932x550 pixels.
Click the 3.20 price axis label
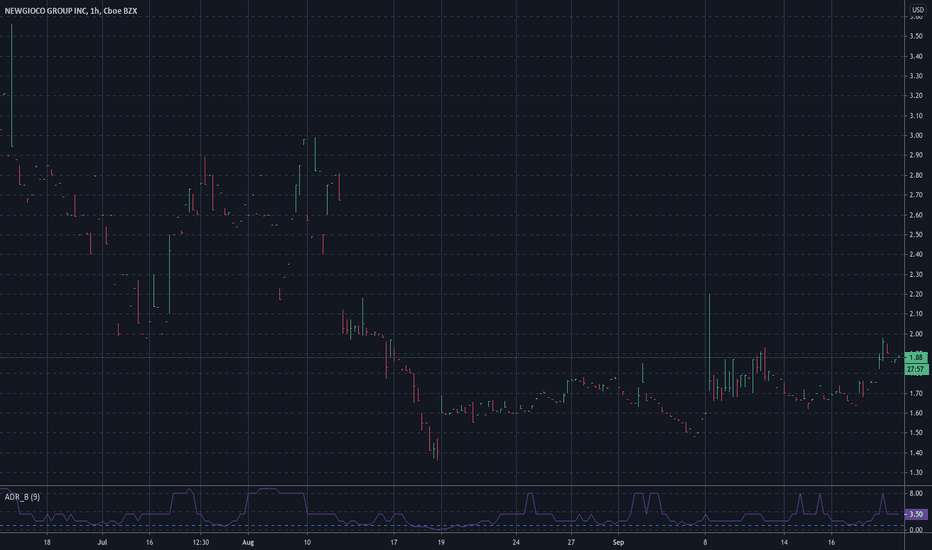click(x=916, y=96)
